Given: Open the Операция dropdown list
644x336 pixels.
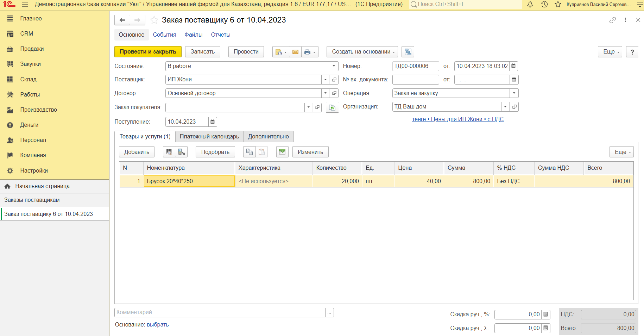Looking at the screenshot, I should (x=514, y=93).
